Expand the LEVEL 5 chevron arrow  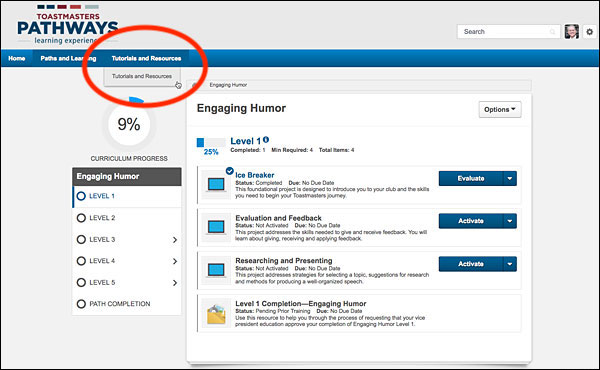(x=175, y=283)
